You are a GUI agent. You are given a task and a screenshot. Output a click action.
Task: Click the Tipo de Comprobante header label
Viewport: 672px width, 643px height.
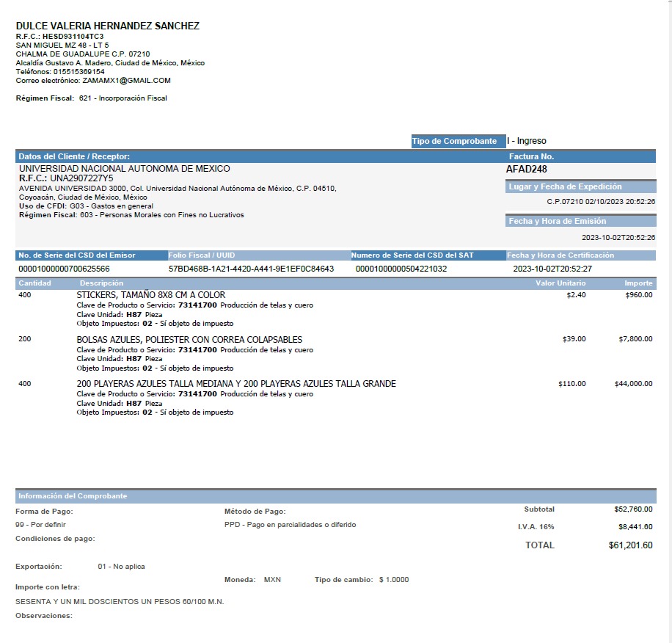(x=454, y=141)
